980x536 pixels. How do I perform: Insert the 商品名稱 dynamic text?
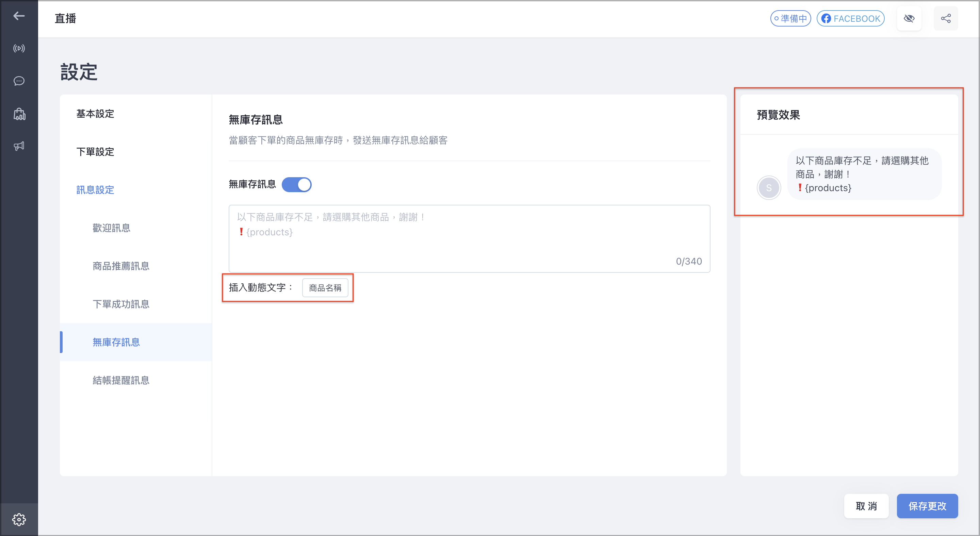click(325, 288)
